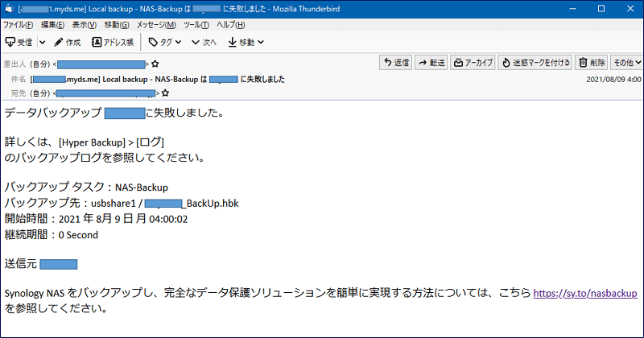
Task: Toggle star next to recipient address
Action: point(165,93)
